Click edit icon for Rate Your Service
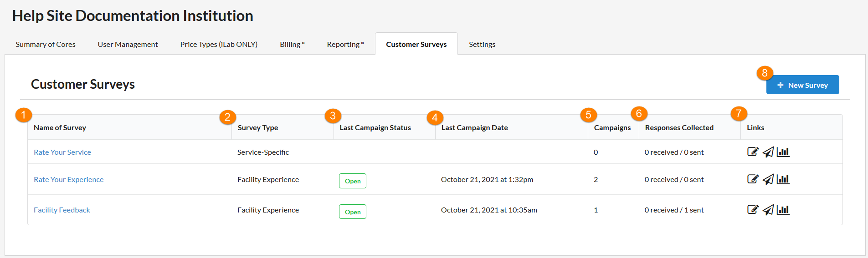The image size is (868, 258). point(753,152)
